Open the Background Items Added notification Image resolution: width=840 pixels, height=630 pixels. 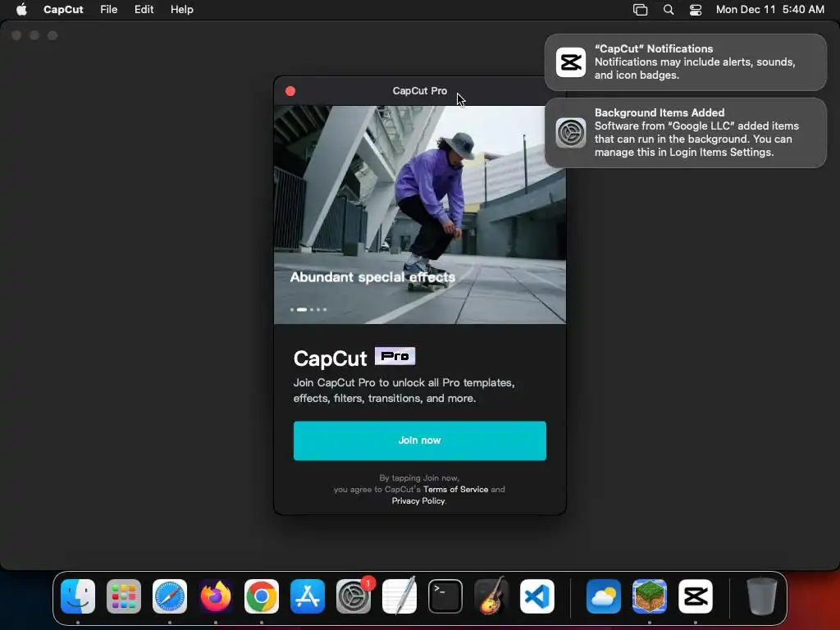pos(686,133)
